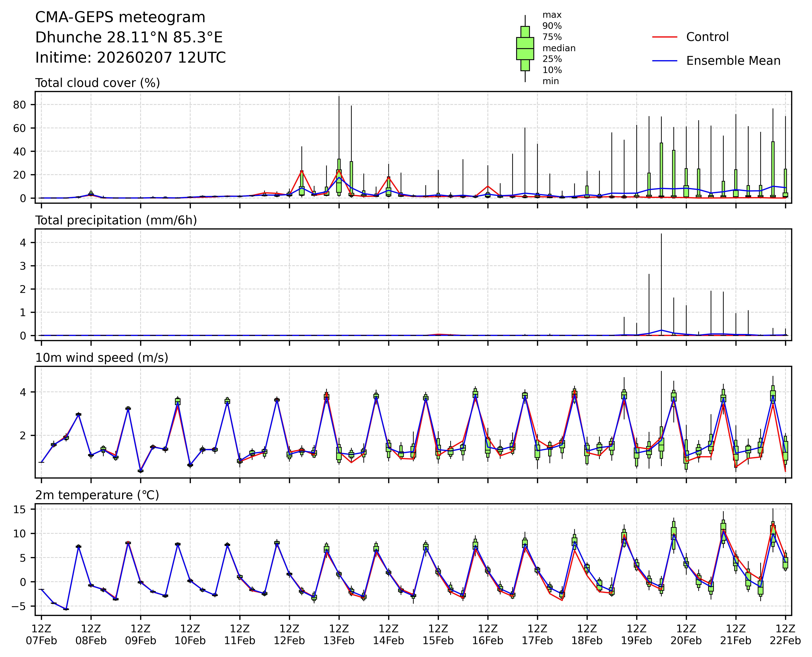
Task: Click the Control legend label
Action: pos(707,37)
